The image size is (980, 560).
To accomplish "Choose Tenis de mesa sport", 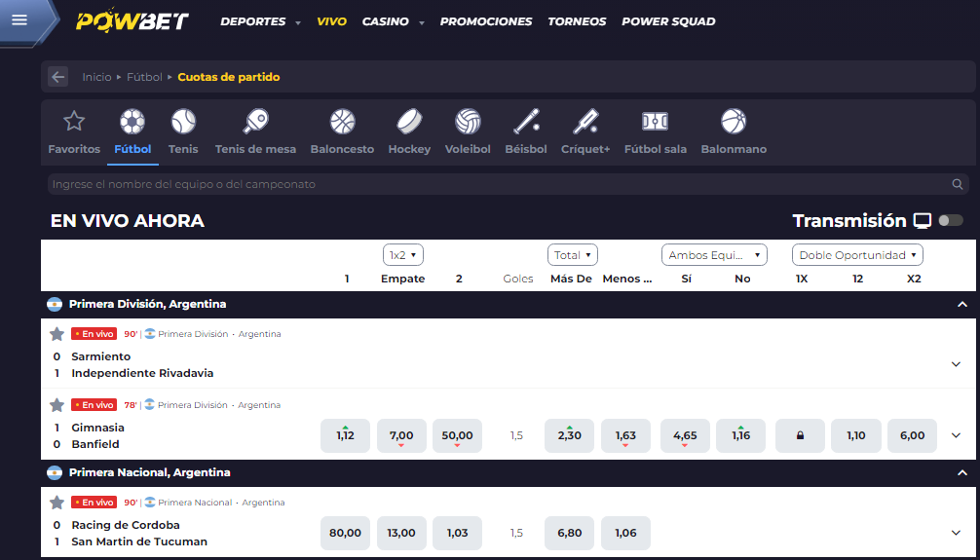I will pyautogui.click(x=255, y=132).
